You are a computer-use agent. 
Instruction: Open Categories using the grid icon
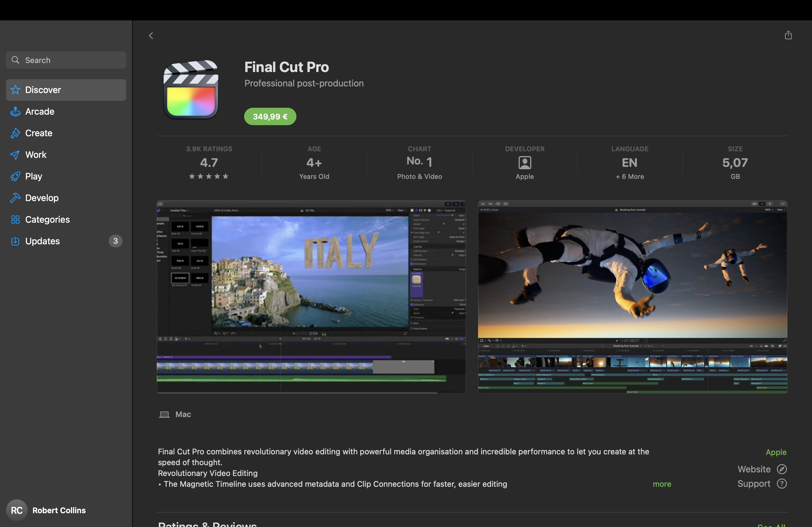click(x=15, y=219)
